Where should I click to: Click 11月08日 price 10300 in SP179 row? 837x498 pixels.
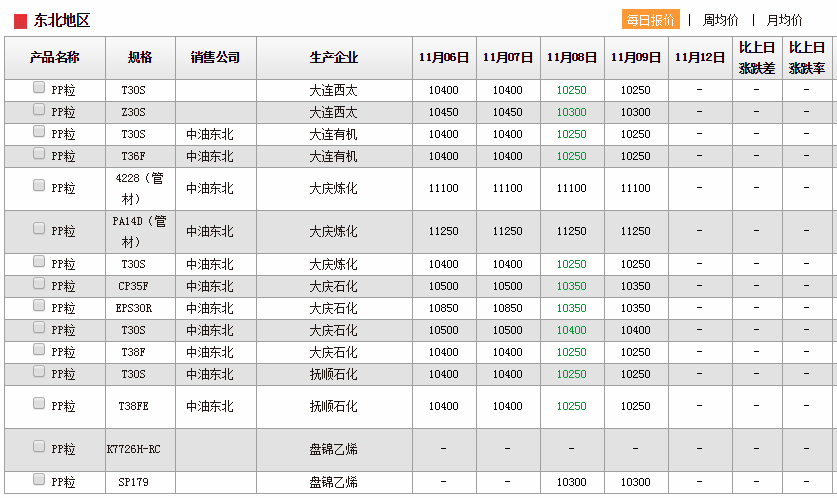coord(572,482)
